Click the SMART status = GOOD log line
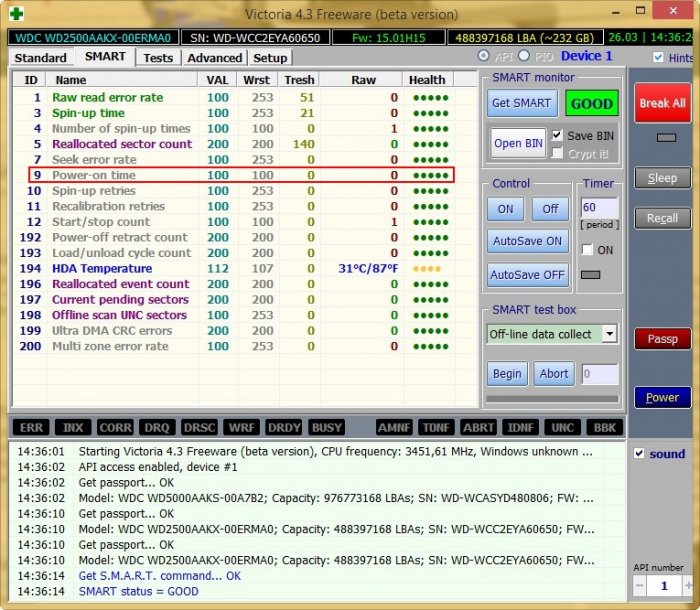This screenshot has height=610, width=700. tap(138, 591)
